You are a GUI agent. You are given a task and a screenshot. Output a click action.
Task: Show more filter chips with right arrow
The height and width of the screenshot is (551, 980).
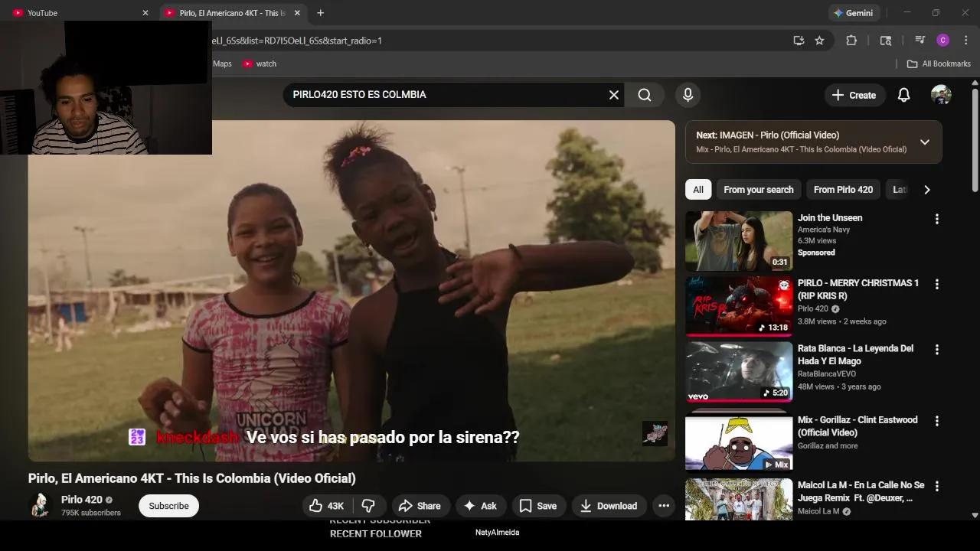point(926,190)
